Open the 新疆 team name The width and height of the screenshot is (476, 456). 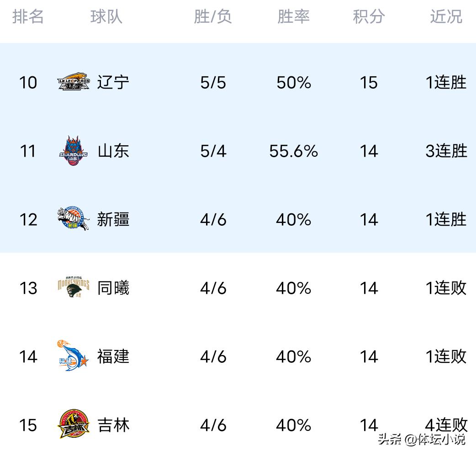tap(113, 219)
